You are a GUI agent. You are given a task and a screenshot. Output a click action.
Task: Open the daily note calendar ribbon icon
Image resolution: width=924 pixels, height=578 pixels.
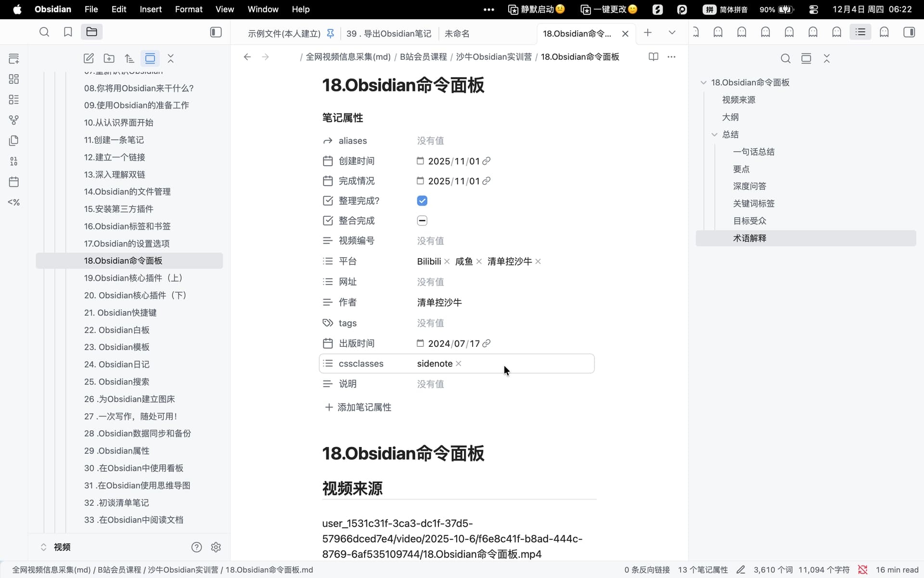[14, 182]
